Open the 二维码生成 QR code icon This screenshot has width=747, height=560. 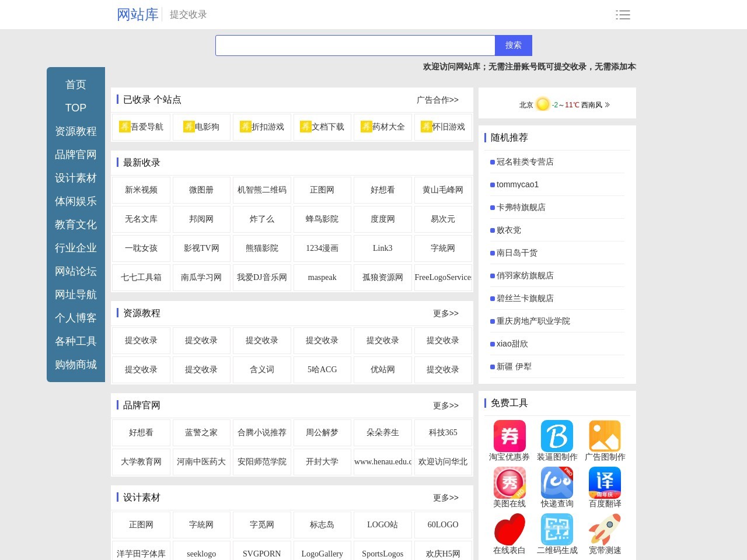coord(557,529)
